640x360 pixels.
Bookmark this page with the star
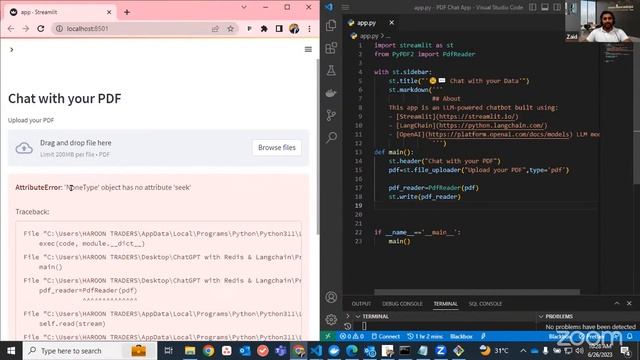[231, 29]
